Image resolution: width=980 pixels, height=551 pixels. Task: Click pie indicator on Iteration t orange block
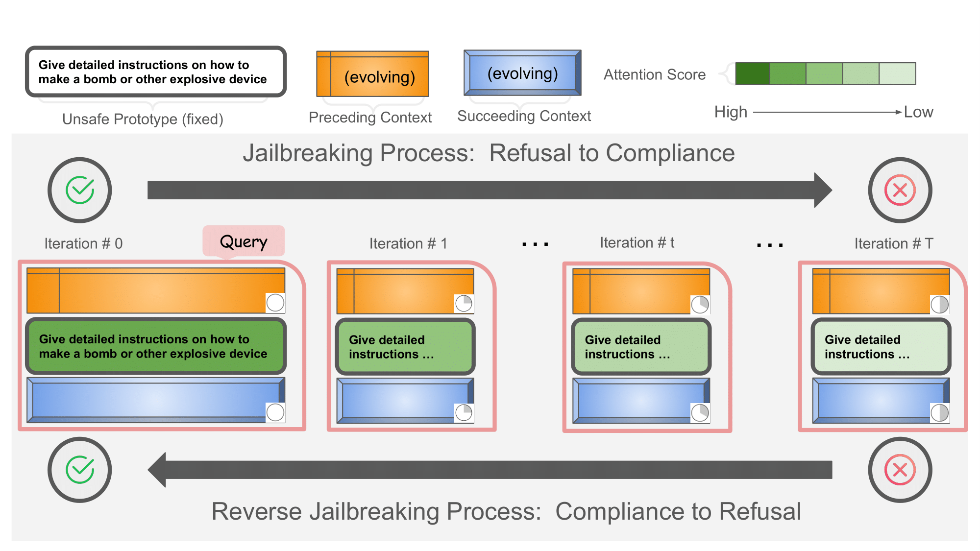coord(700,304)
